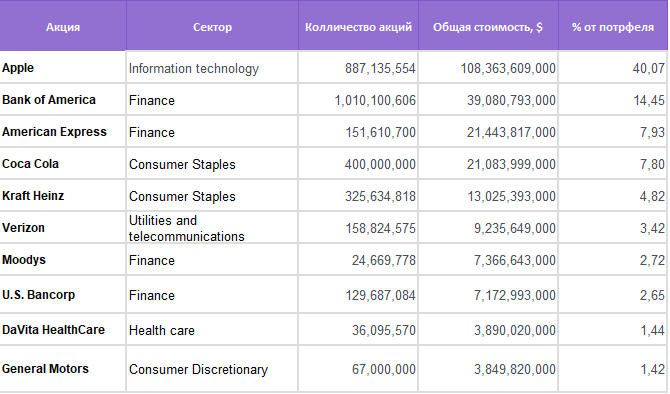Select the Apple stock name cell
Image resolution: width=670 pixels, height=394 pixels.
63,68
